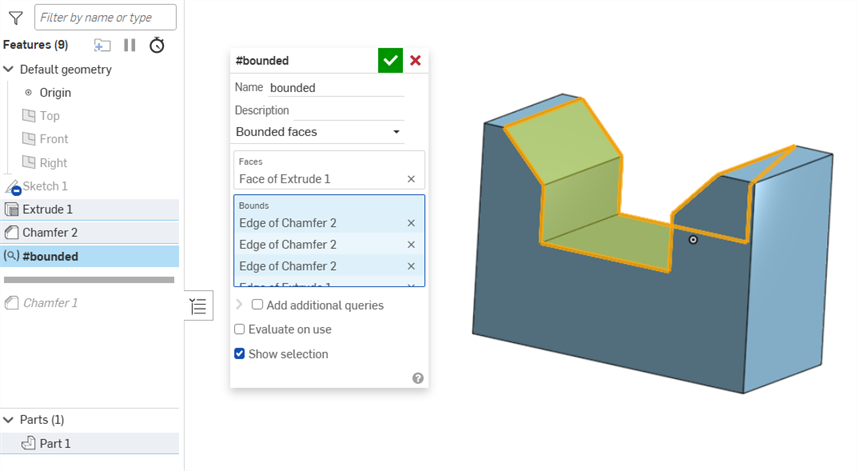Check the Evaluate on use option

pyautogui.click(x=239, y=329)
